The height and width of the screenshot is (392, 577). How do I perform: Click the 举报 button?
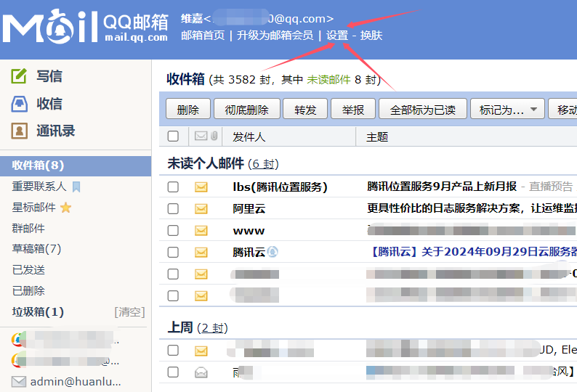(x=353, y=109)
